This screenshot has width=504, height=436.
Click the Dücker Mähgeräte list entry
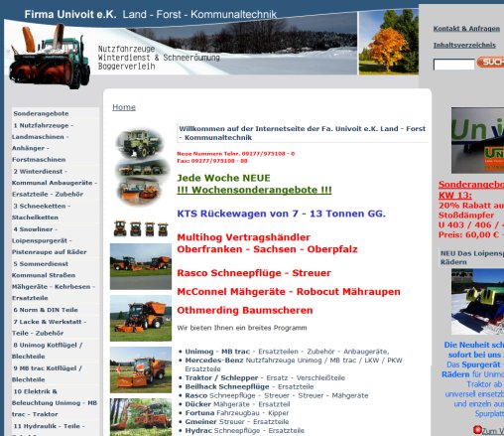pyautogui.click(x=237, y=404)
